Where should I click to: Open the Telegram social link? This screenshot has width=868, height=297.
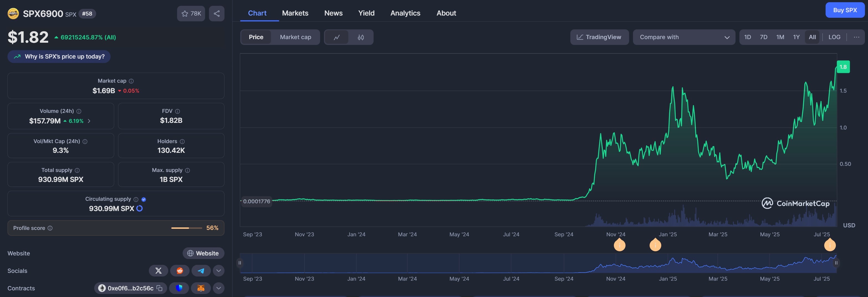[201, 271]
